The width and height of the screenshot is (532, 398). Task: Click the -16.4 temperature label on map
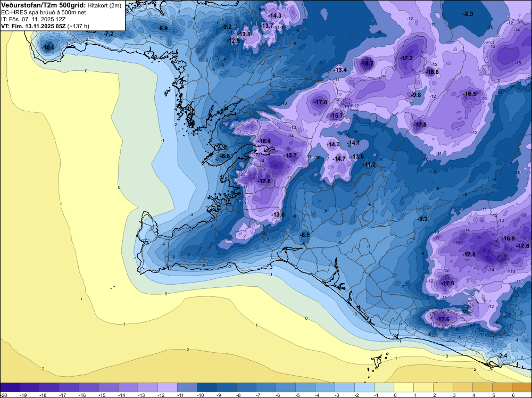(264, 141)
